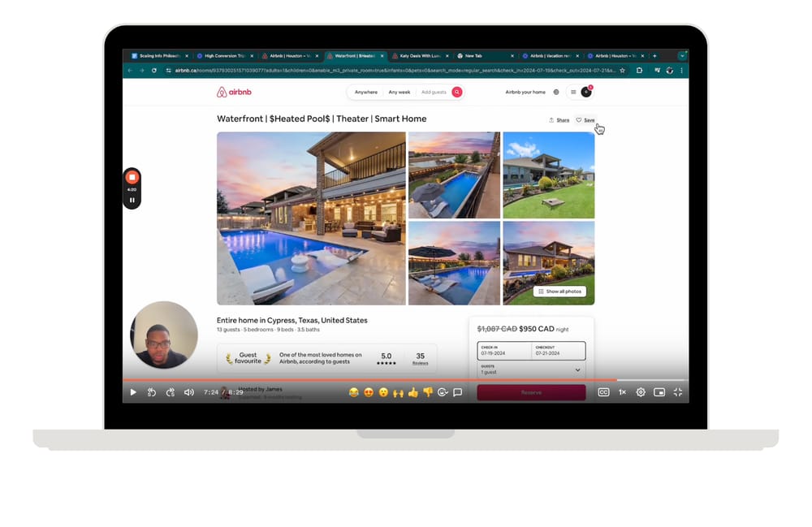812x527 pixels.
Task: Go forward in the browser
Action: [141, 71]
